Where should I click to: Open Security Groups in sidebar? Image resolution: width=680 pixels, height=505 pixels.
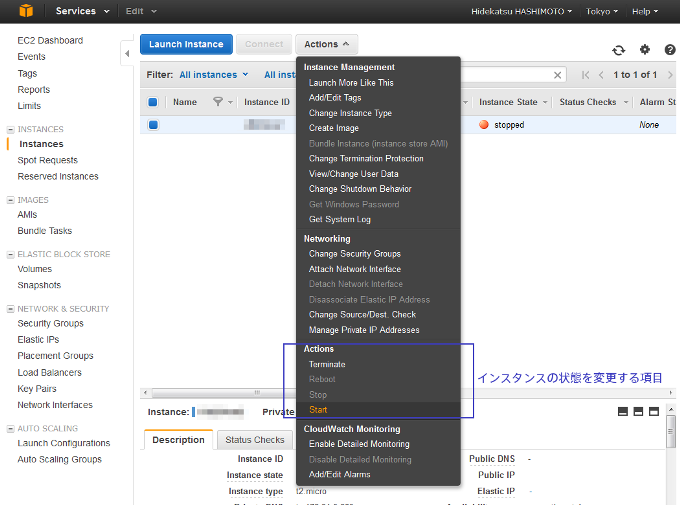(x=50, y=323)
